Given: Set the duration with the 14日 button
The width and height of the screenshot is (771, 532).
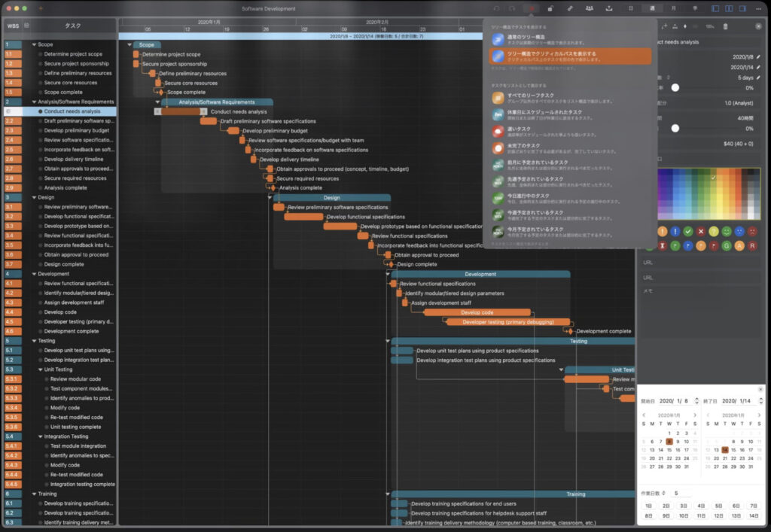Looking at the screenshot, I should [x=753, y=515].
